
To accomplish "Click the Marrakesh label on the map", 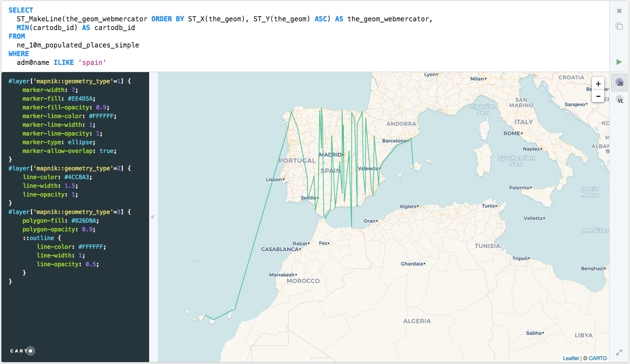I will pos(282,274).
